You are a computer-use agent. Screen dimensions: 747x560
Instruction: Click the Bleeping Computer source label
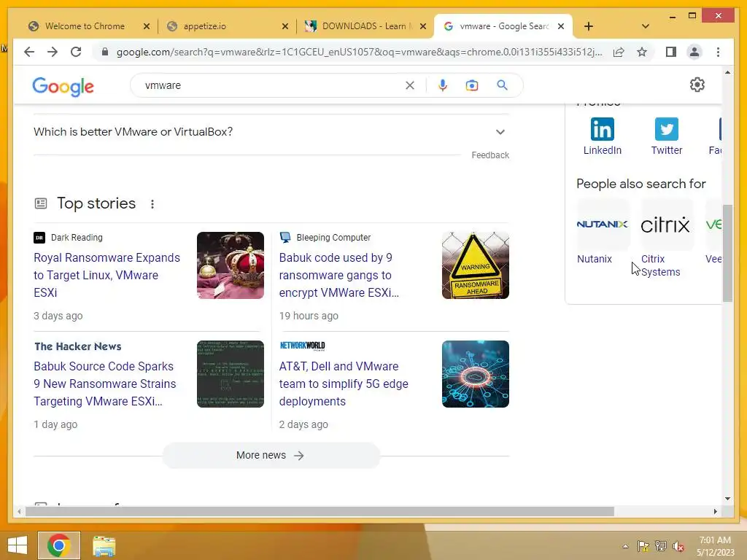(x=333, y=237)
